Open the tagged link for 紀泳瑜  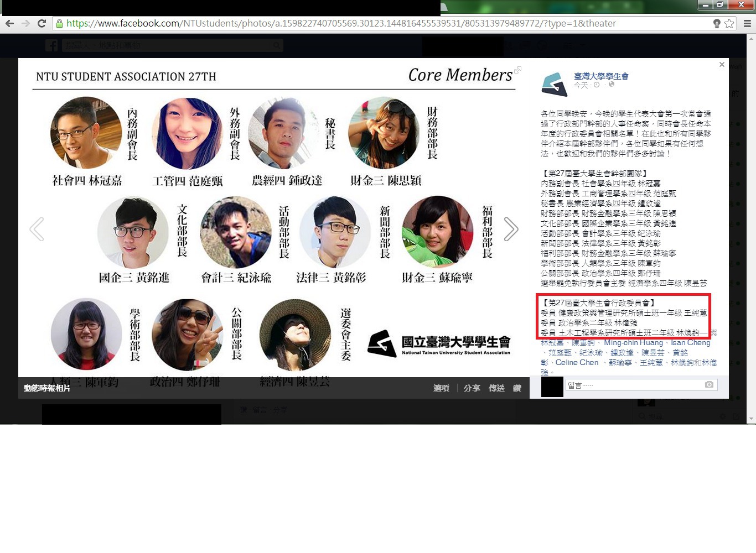click(x=591, y=353)
